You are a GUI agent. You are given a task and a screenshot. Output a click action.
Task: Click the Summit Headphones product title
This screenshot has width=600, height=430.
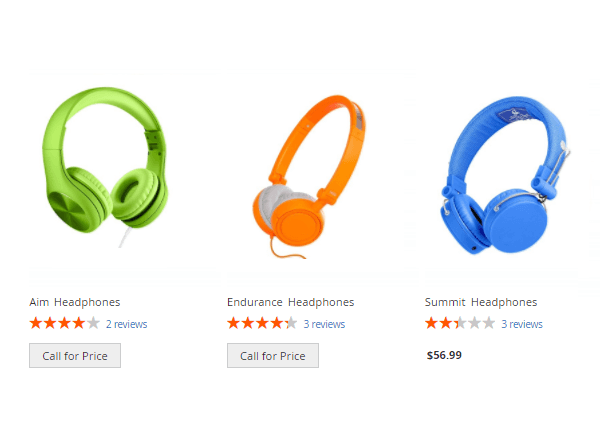point(481,302)
